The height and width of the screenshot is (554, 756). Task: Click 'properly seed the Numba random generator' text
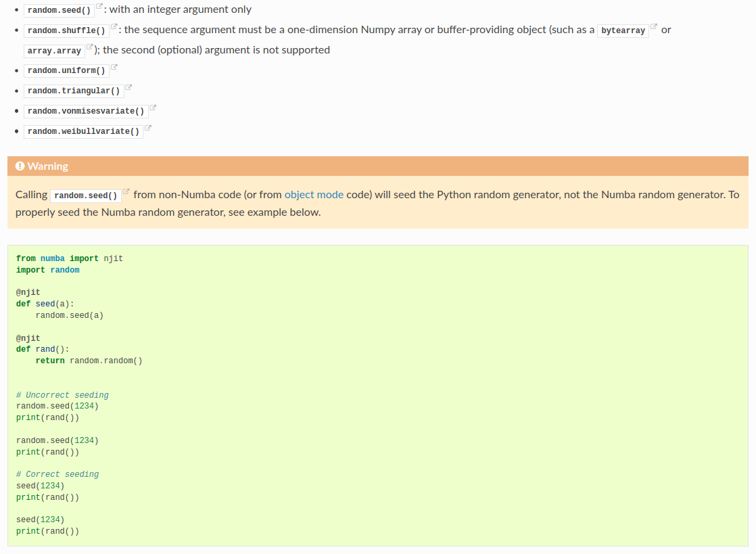120,212
